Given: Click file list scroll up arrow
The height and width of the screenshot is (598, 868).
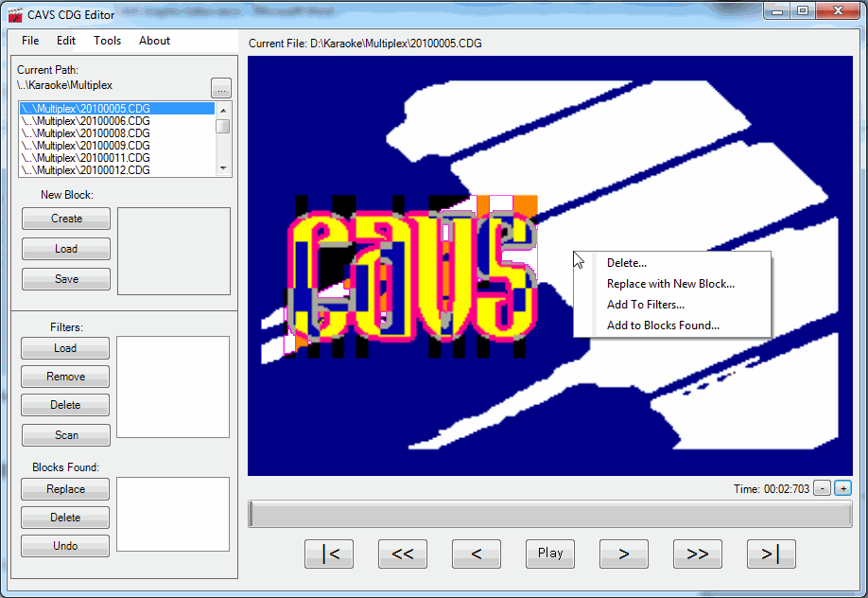Looking at the screenshot, I should click(x=223, y=111).
